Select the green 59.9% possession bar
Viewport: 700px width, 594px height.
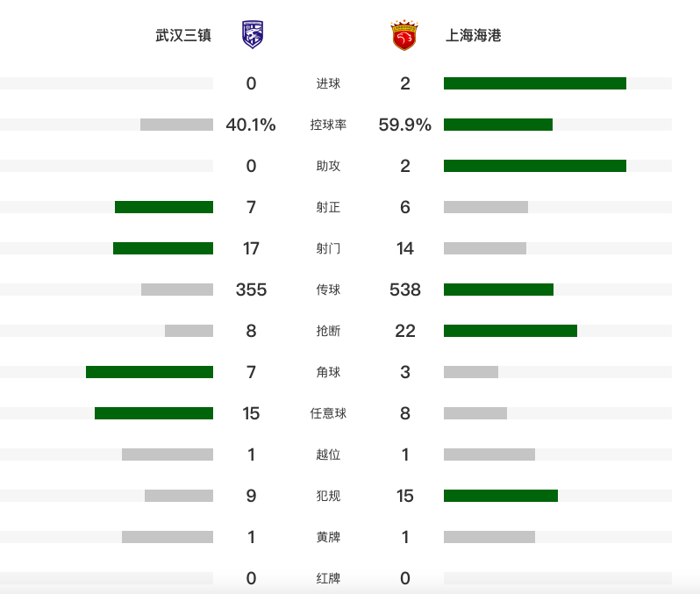click(498, 125)
